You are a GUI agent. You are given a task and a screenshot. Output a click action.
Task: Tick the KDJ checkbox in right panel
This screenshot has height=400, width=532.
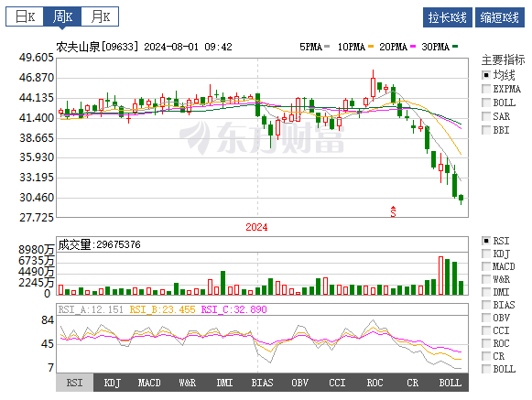486,254
